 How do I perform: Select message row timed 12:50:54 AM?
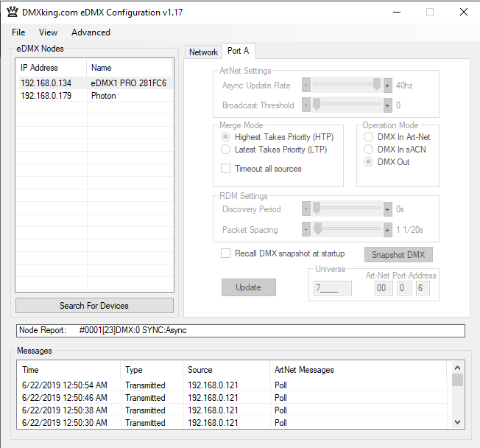coord(234,385)
